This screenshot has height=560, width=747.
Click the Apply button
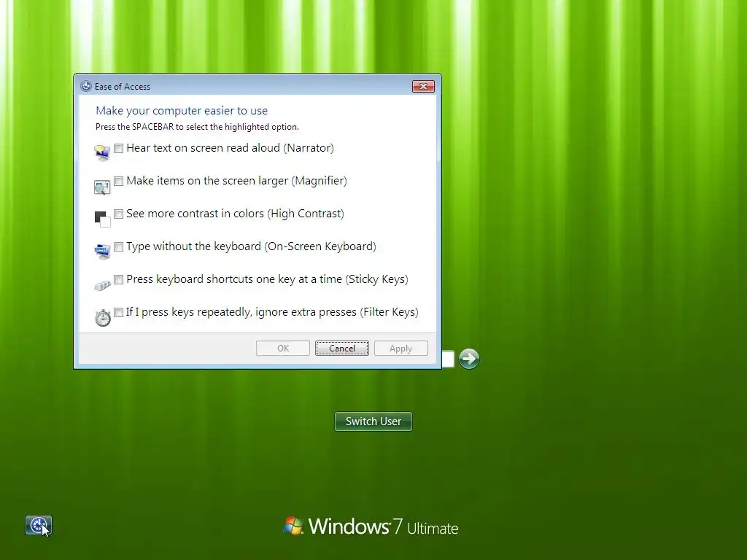pyautogui.click(x=401, y=348)
